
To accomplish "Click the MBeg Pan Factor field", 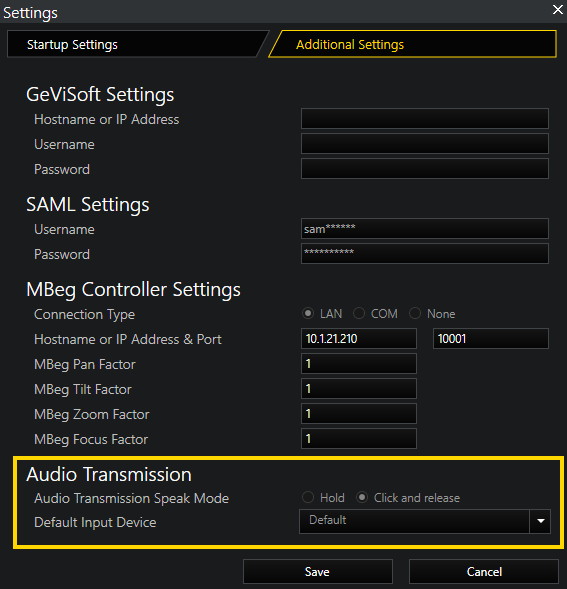I will pos(359,363).
